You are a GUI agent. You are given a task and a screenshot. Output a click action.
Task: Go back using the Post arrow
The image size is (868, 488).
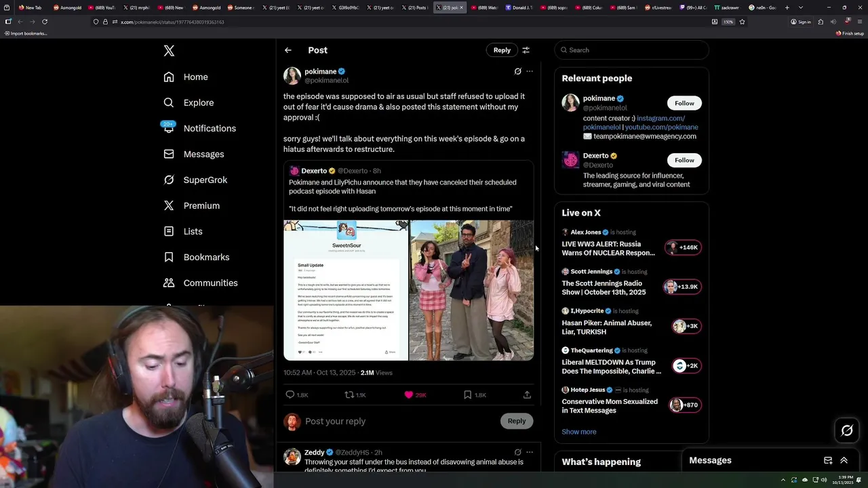tap(288, 50)
